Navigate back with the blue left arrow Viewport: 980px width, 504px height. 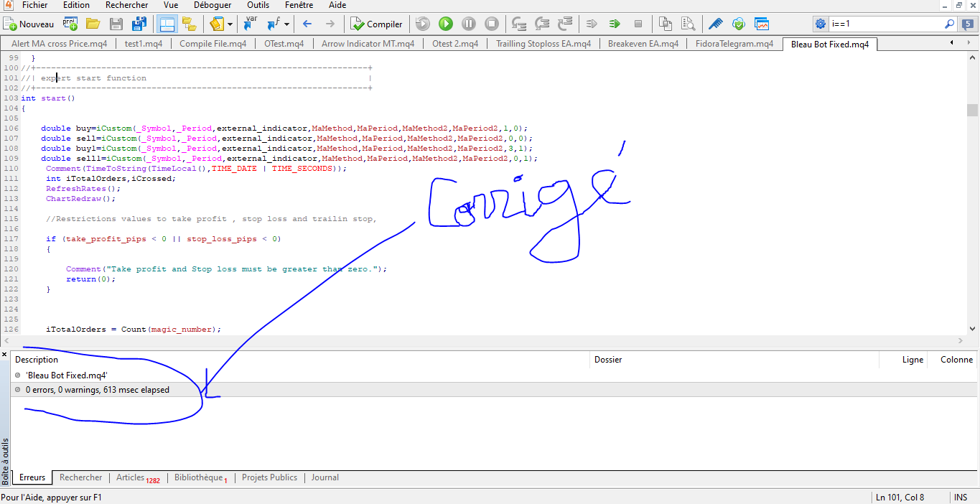[x=307, y=24]
